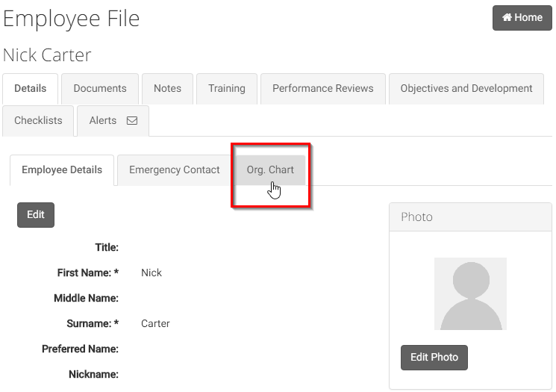
Task: Open the Notes tab
Action: click(167, 88)
